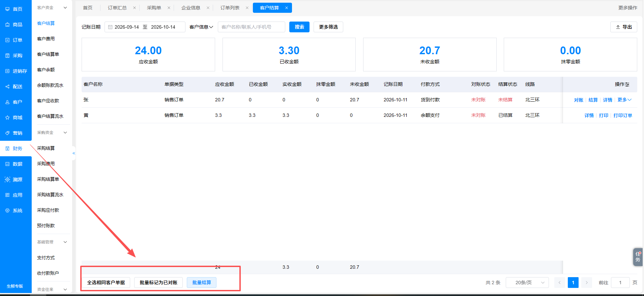
Task: Switch to the 订单列表 tab
Action: (x=230, y=8)
